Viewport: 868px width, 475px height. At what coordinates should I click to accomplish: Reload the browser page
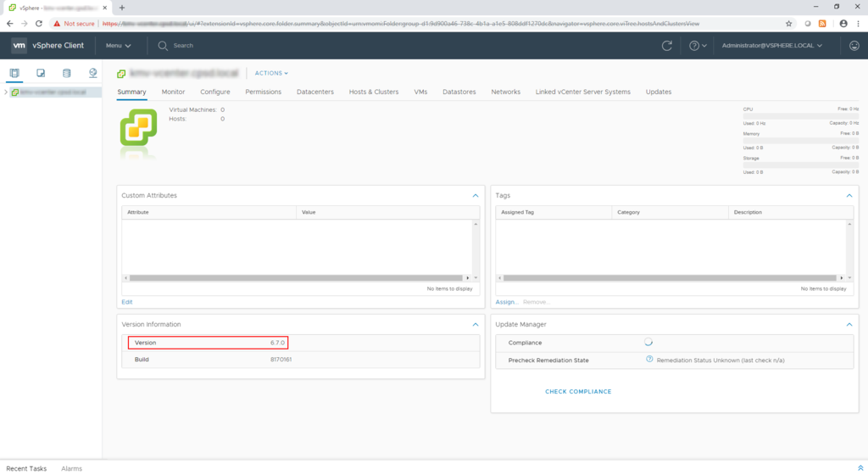point(39,23)
